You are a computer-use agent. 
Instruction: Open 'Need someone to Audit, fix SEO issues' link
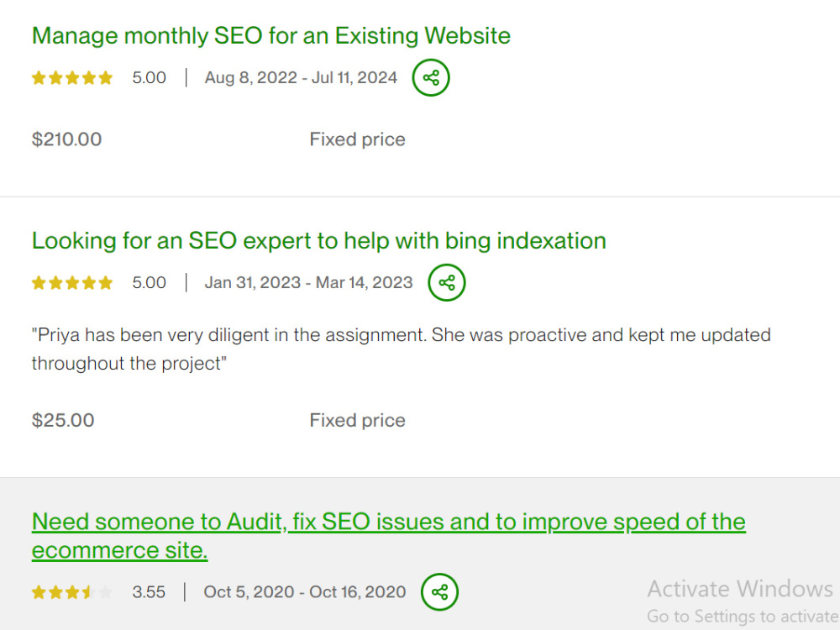(x=388, y=536)
